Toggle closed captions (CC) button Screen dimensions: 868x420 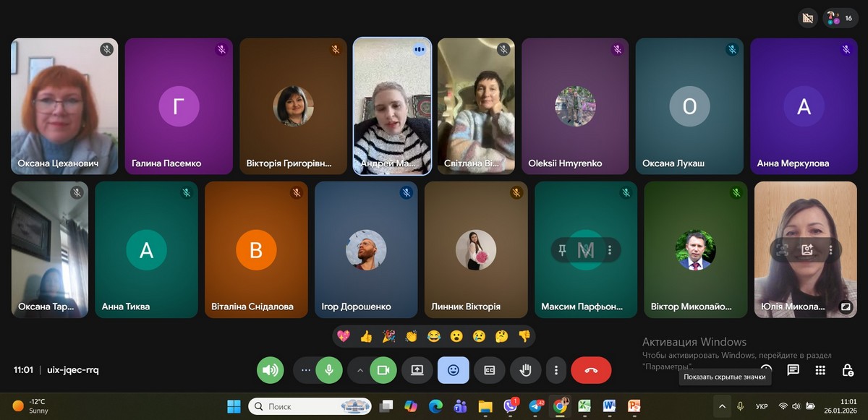(490, 370)
